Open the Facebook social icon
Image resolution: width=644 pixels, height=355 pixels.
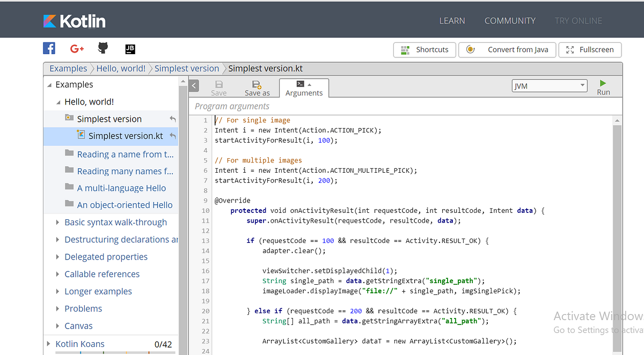coord(49,48)
